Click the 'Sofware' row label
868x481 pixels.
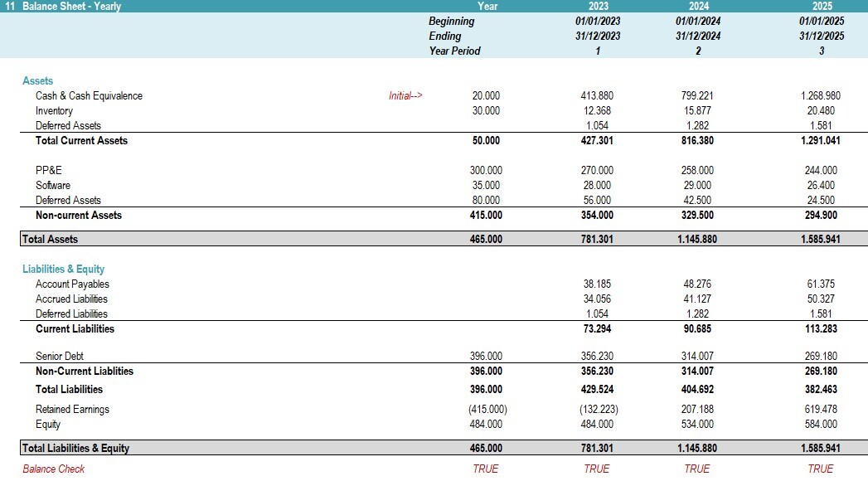[x=53, y=186]
